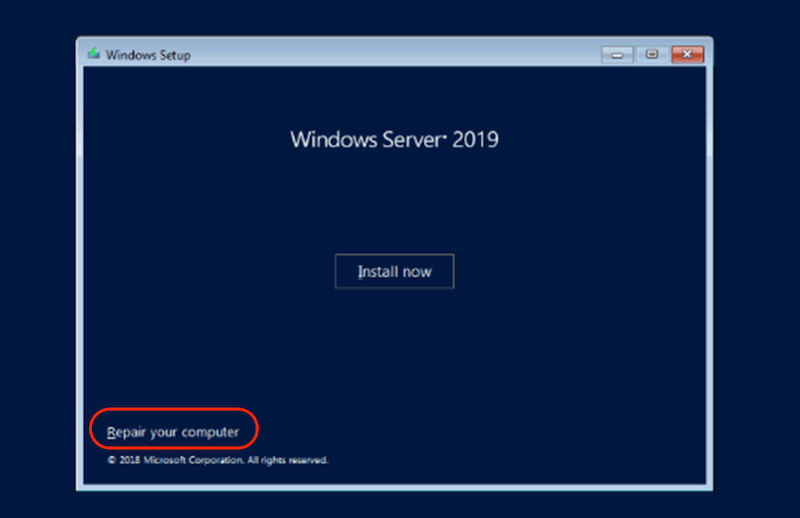Screen dimensions: 800x518
Task: Click "2018" in the copyright line
Action: pos(128,461)
